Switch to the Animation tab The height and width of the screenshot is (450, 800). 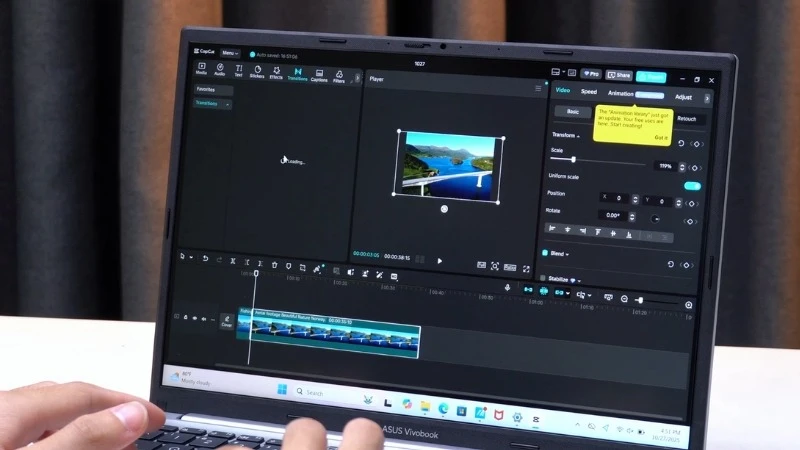pyautogui.click(x=620, y=93)
